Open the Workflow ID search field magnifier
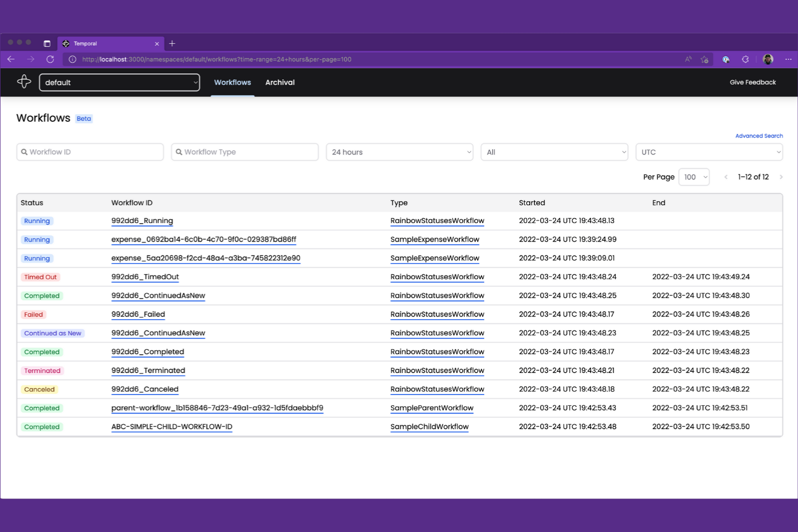Image resolution: width=798 pixels, height=532 pixels. point(25,152)
